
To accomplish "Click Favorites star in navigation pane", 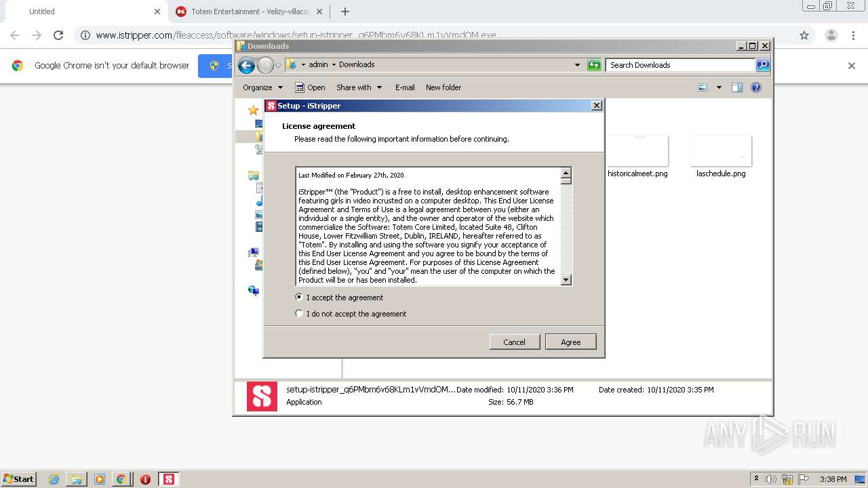I will coord(254,110).
